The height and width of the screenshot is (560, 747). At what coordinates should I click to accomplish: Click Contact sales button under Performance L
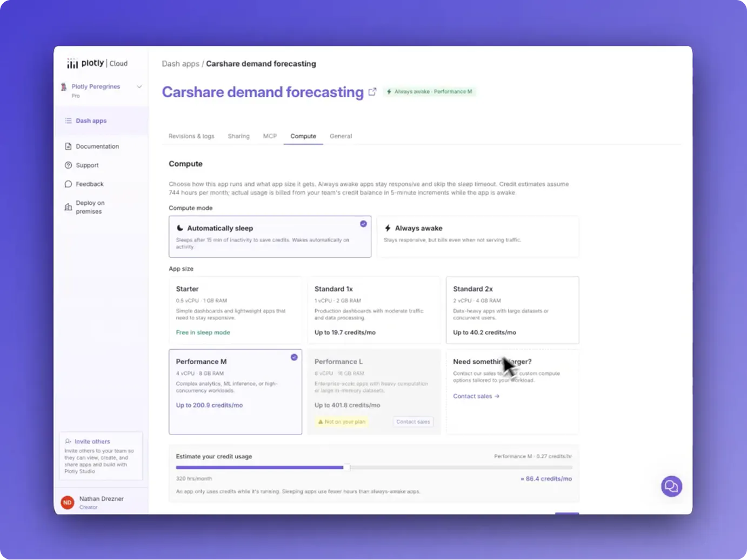click(x=413, y=422)
